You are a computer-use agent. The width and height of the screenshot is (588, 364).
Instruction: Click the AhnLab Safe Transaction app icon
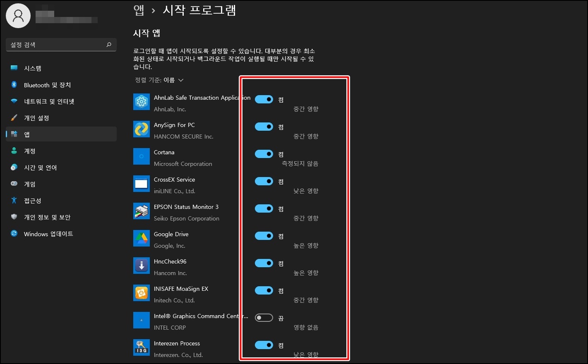(x=142, y=102)
